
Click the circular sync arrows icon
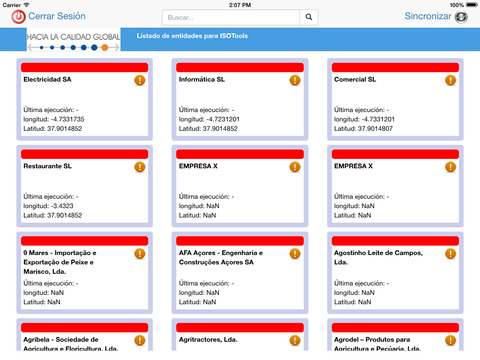pyautogui.click(x=461, y=17)
